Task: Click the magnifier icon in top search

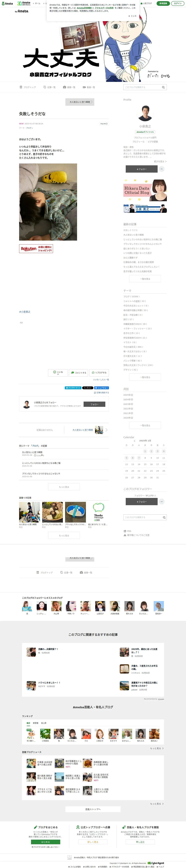Action: click(x=163, y=87)
